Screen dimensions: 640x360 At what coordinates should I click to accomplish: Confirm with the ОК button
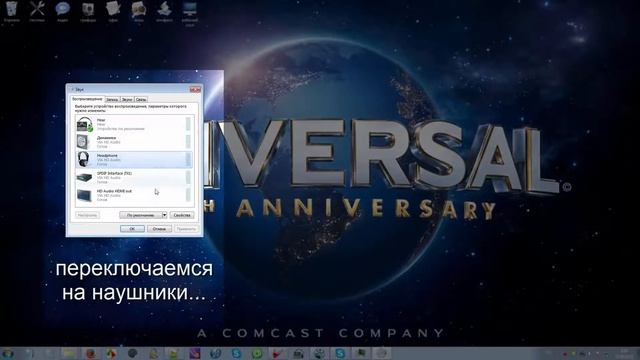point(132,229)
